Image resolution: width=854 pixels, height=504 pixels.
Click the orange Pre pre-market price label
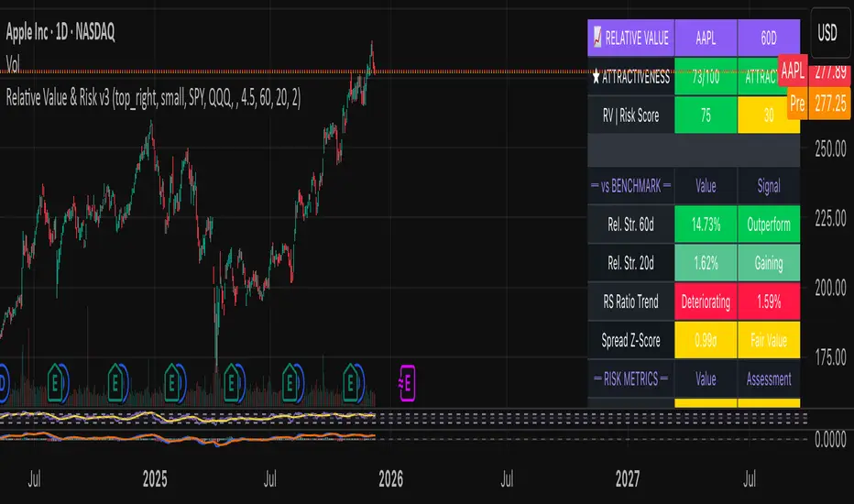[x=797, y=103]
